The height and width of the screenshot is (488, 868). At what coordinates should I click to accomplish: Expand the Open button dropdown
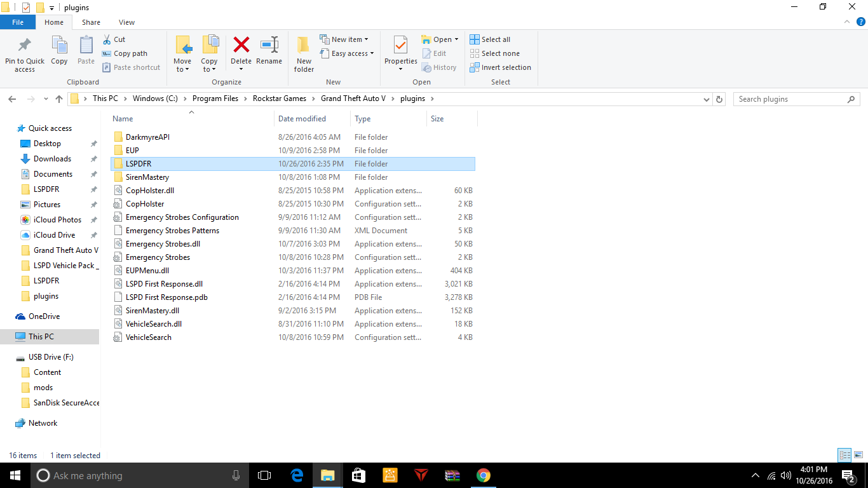[x=456, y=39]
